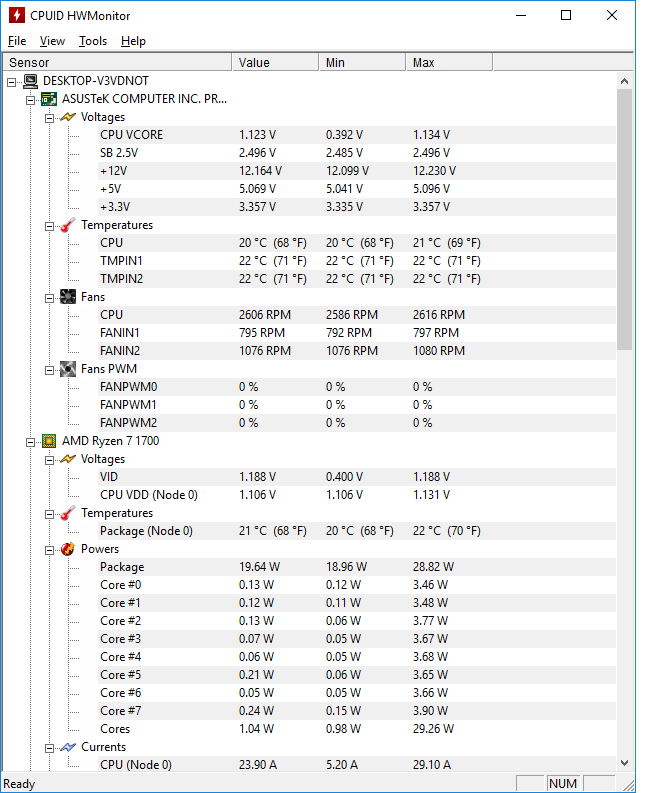The height and width of the screenshot is (793, 648).
Task: Collapse the motherboard Temperatures group
Action: (49, 226)
